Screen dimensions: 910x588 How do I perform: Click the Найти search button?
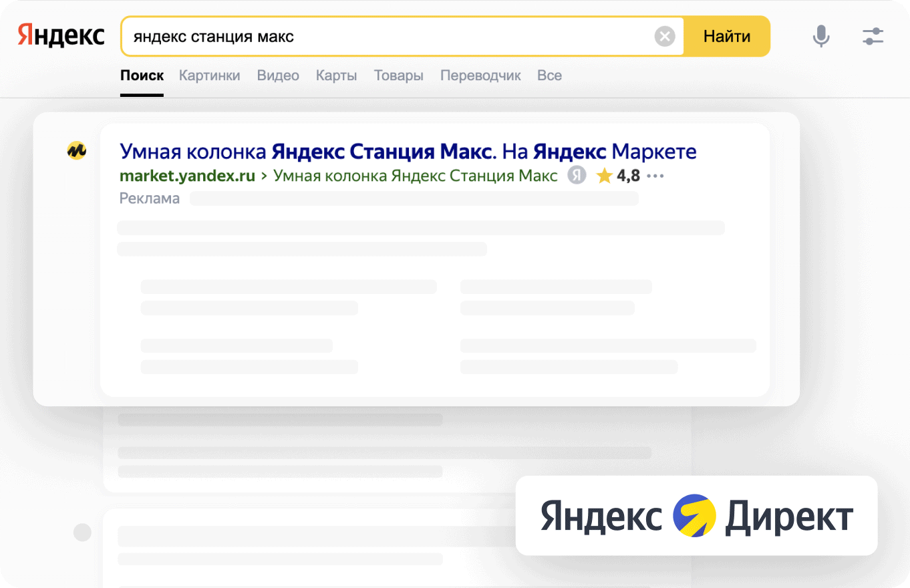tap(727, 36)
